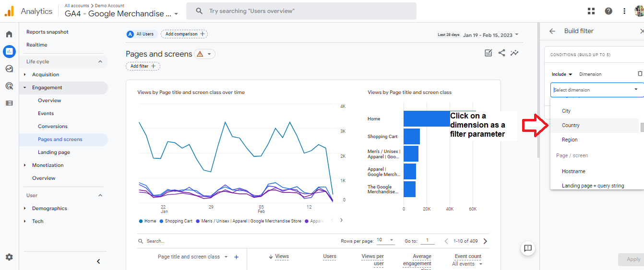The width and height of the screenshot is (644, 270).
Task: Collapse the Life cycle section
Action: (100, 61)
